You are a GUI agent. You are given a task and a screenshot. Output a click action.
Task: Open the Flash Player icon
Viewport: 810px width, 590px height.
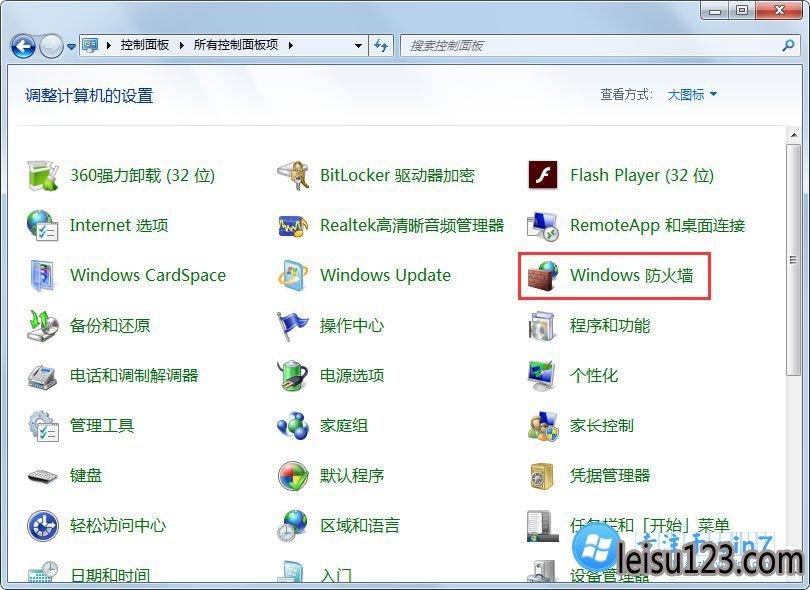tap(543, 175)
